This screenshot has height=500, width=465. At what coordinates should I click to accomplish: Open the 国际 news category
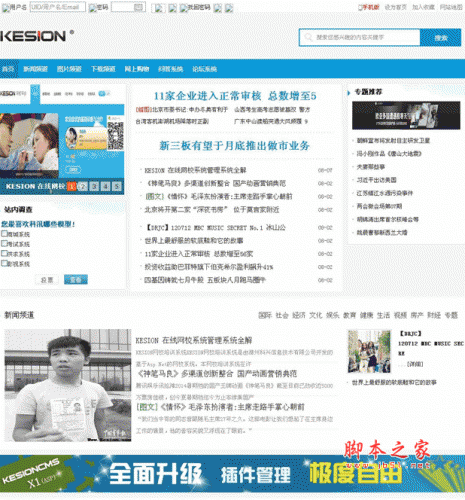(x=265, y=315)
